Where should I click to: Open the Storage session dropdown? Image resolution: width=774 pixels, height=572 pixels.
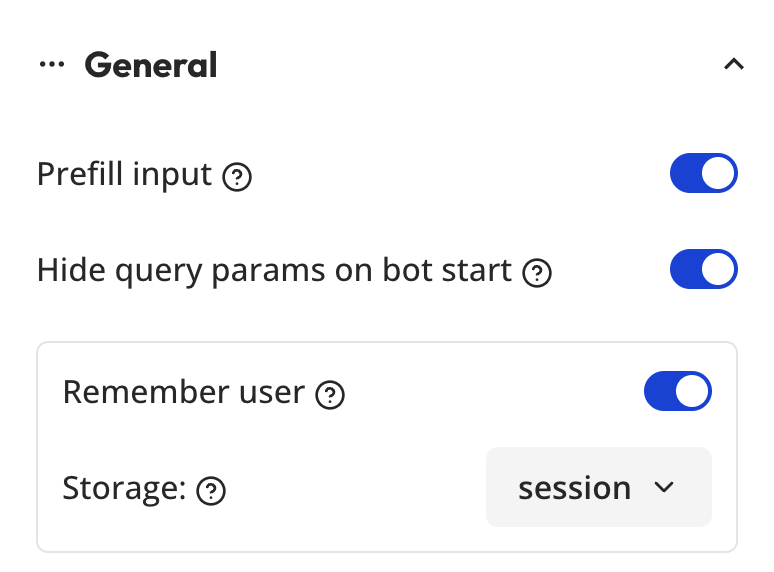(x=598, y=488)
